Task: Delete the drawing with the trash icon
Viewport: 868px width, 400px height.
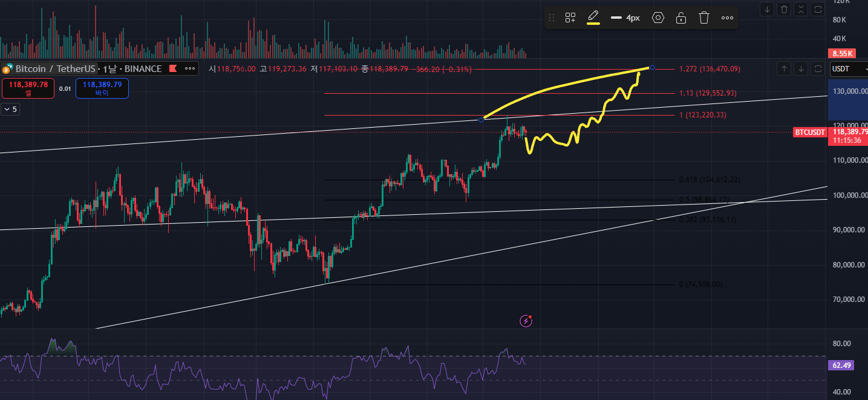Action: pos(704,18)
